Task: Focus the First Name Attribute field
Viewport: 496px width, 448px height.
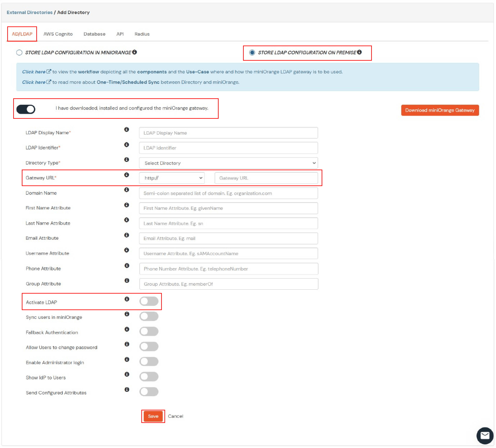Action: click(x=228, y=208)
